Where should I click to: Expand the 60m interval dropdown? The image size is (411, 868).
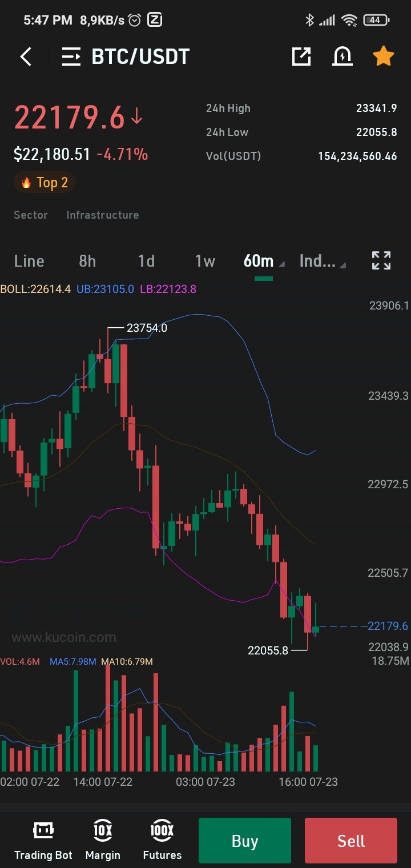click(x=264, y=261)
